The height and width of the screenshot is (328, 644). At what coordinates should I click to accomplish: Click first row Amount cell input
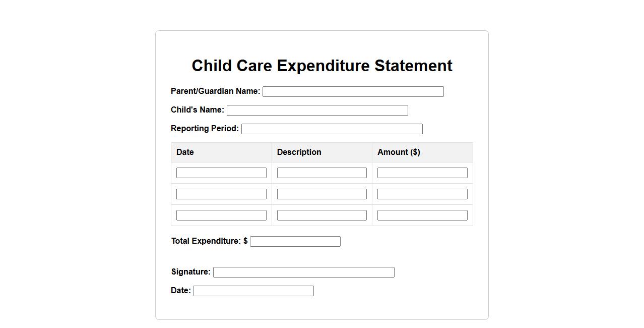coord(422,173)
